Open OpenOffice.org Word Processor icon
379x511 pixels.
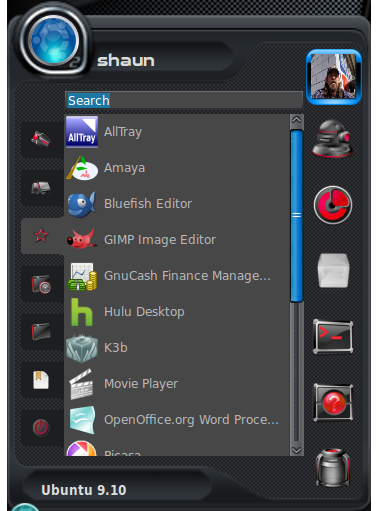(x=82, y=420)
